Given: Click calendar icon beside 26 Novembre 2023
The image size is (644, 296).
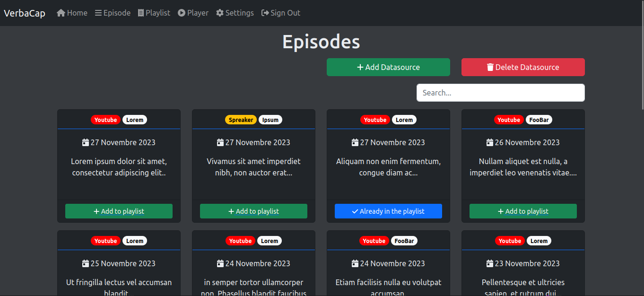Looking at the screenshot, I should (x=490, y=142).
